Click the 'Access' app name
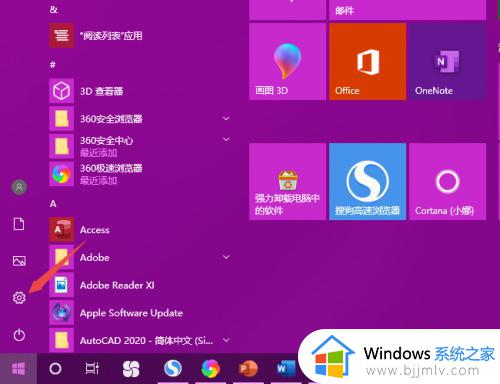The width and height of the screenshot is (500, 384). pos(95,230)
